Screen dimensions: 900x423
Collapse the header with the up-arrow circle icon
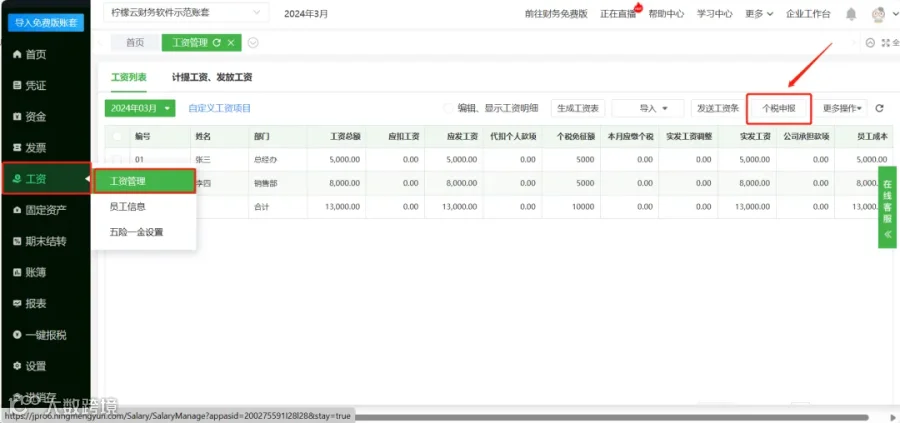click(x=870, y=42)
